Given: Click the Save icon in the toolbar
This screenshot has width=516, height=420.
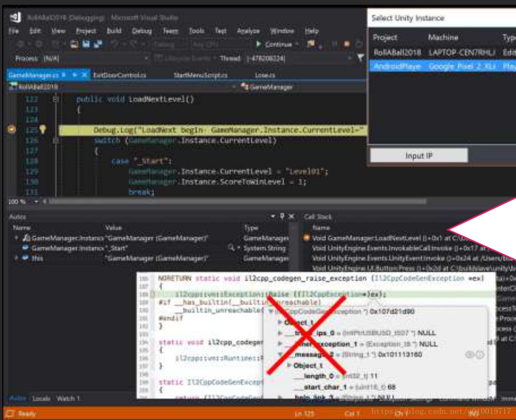Looking at the screenshot, I should point(86,44).
